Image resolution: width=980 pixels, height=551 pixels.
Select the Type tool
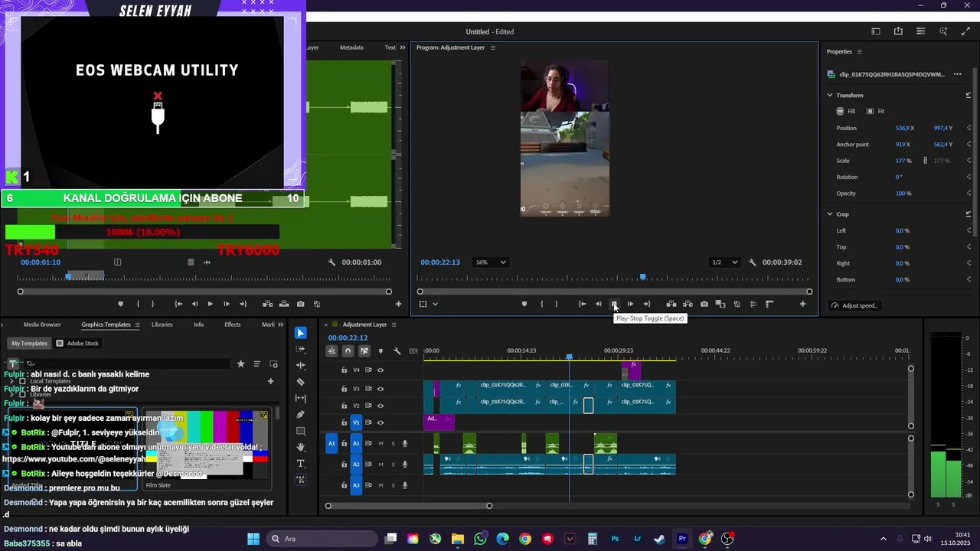point(301,464)
